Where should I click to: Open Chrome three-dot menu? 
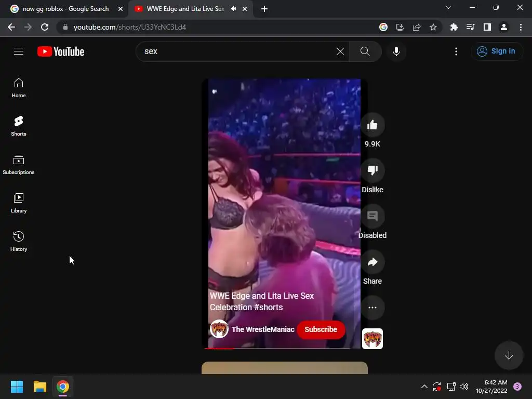(521, 27)
